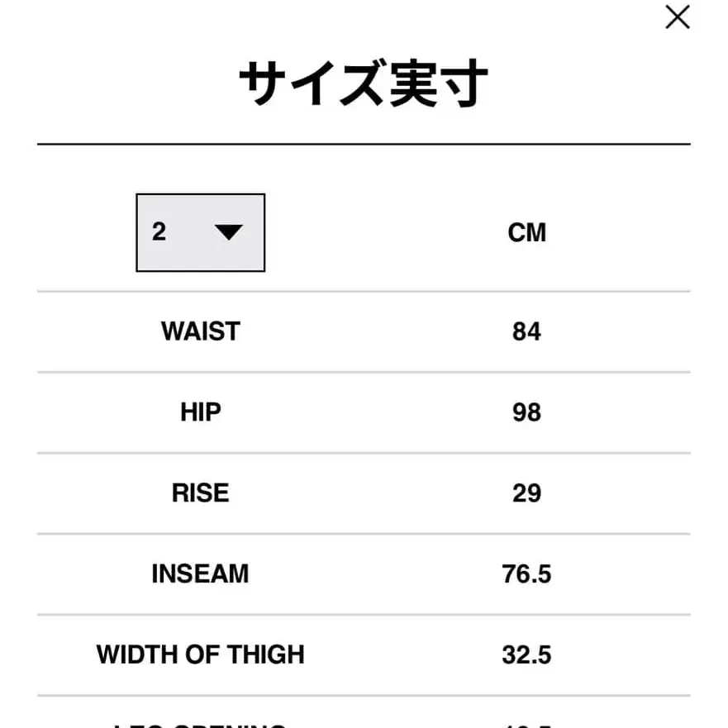Select the HIP row
Image resolution: width=728 pixels, height=728 pixels.
click(x=199, y=412)
